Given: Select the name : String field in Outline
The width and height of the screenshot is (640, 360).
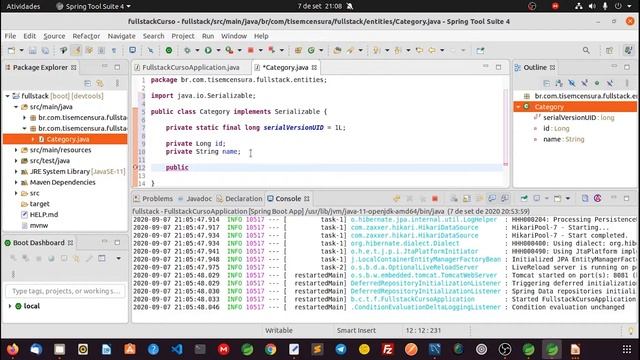Looking at the screenshot, I should 563,139.
